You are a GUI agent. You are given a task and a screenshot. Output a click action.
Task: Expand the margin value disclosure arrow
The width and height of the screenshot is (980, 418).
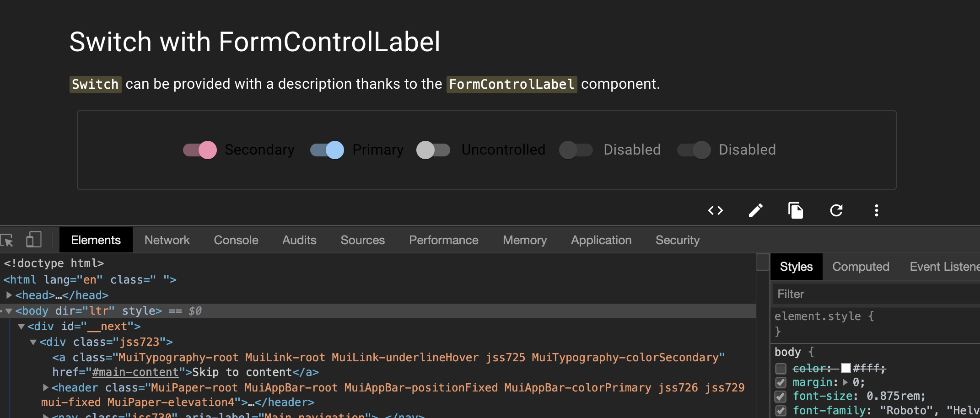844,383
